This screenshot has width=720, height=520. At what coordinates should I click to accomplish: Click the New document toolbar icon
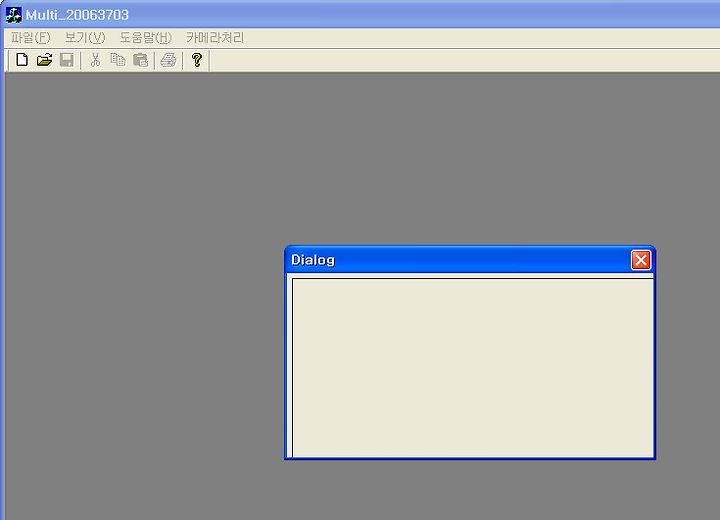[x=22, y=60]
